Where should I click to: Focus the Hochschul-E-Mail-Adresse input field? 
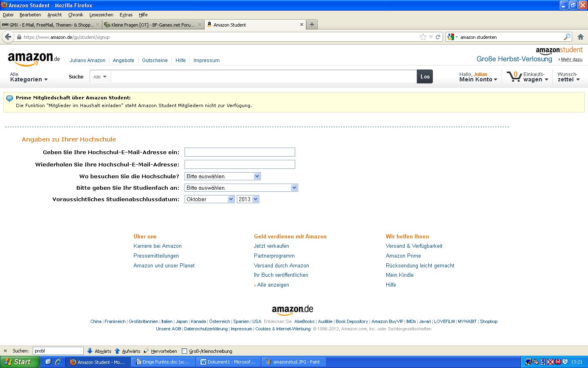(x=240, y=152)
